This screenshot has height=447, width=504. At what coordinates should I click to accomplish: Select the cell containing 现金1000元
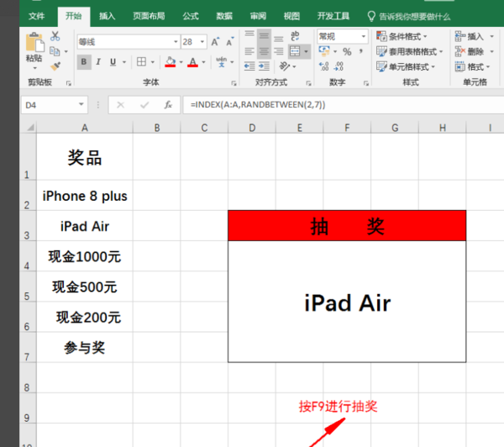pyautogui.click(x=85, y=256)
